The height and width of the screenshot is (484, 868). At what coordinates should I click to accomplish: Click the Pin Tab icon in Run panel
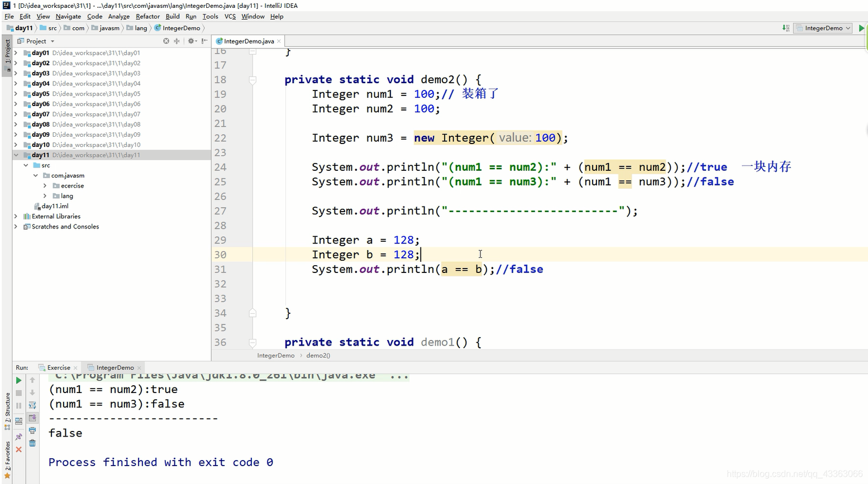click(18, 437)
